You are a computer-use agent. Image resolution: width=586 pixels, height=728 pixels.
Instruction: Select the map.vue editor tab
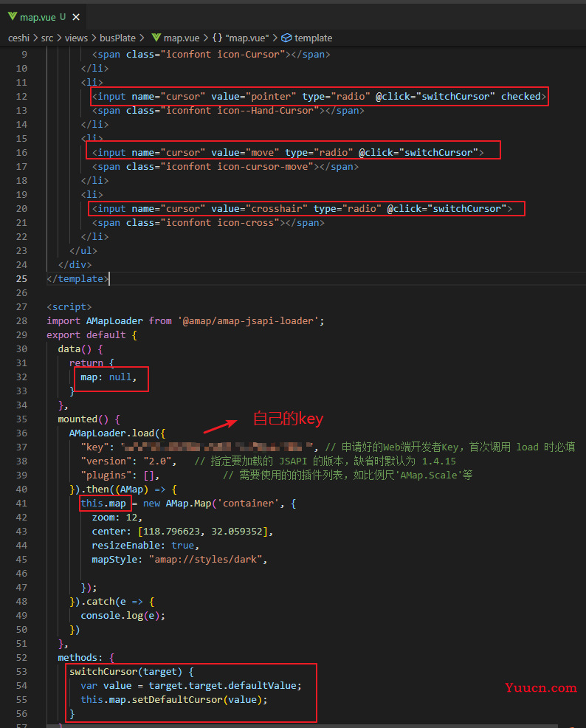pyautogui.click(x=44, y=17)
